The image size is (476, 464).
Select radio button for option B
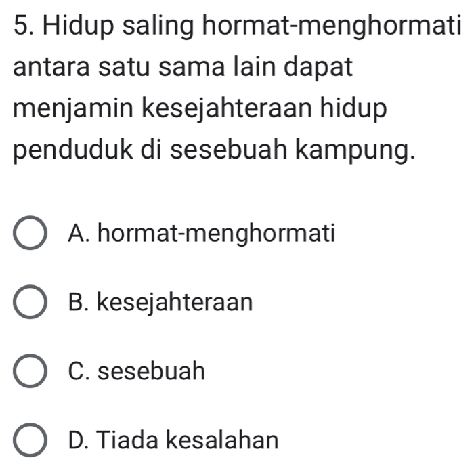(30, 303)
